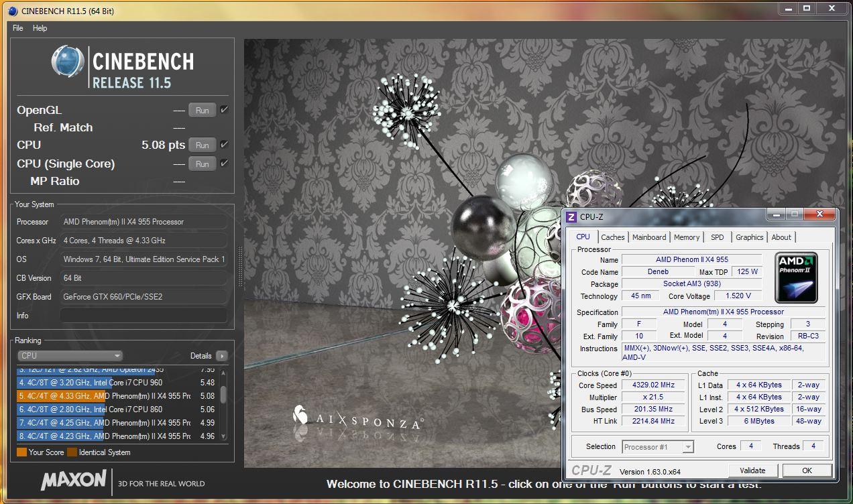Run the CPU (Single Core) test

[202, 164]
